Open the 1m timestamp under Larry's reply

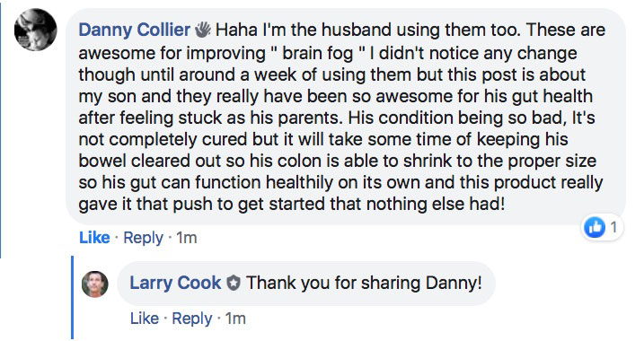point(235,319)
